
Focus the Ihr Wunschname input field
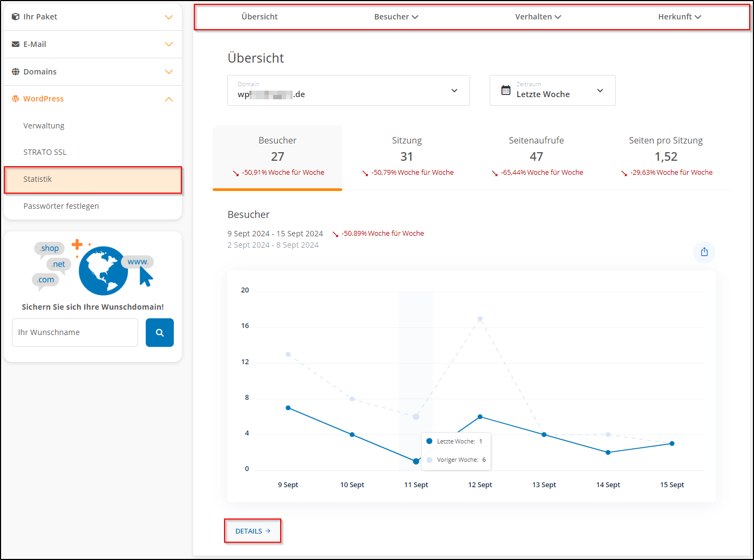coord(75,332)
